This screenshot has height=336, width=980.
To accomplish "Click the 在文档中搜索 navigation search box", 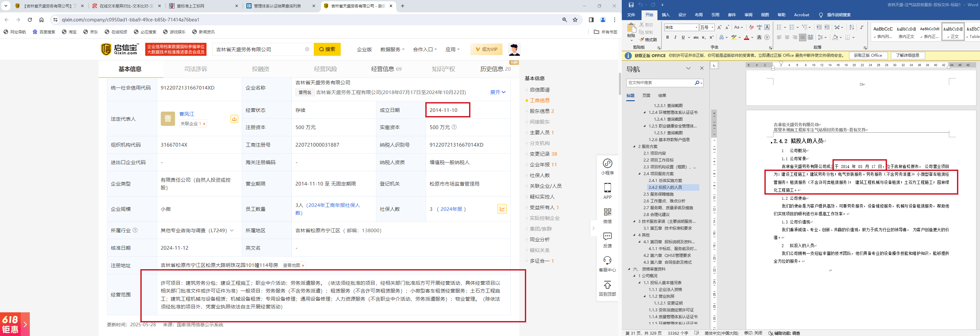I will 661,83.
